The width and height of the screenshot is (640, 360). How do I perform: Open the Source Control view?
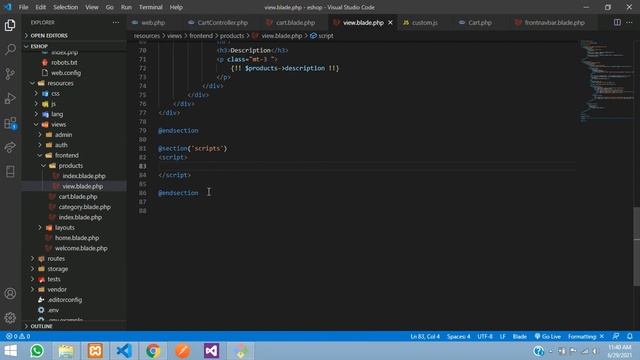coord(10,74)
